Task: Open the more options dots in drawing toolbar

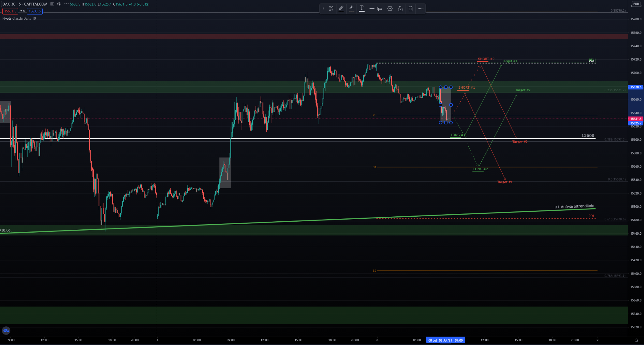Action: pos(421,9)
